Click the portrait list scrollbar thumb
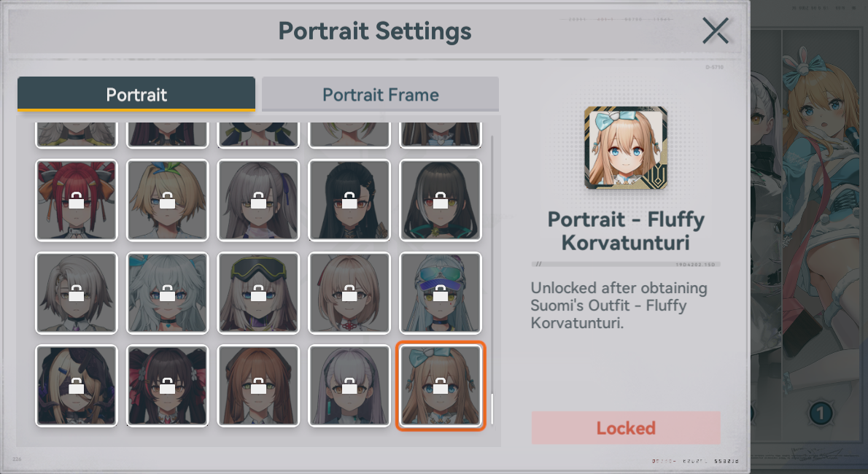 (x=492, y=409)
